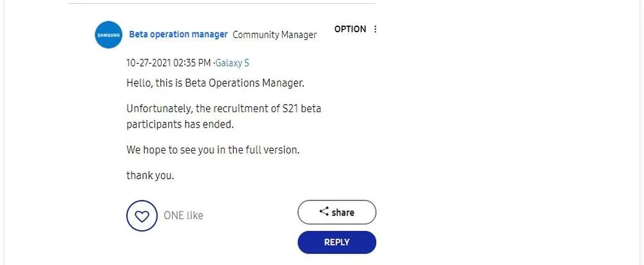Viewport: 644px width, 265px height.
Task: Click the Community Manager rank label
Action: [x=275, y=35]
